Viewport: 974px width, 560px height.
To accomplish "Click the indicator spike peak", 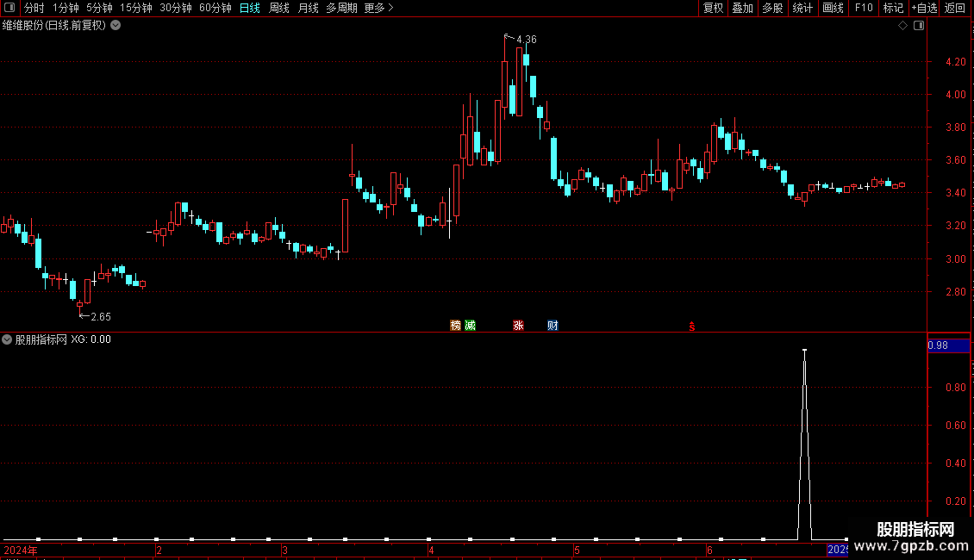I will [804, 351].
